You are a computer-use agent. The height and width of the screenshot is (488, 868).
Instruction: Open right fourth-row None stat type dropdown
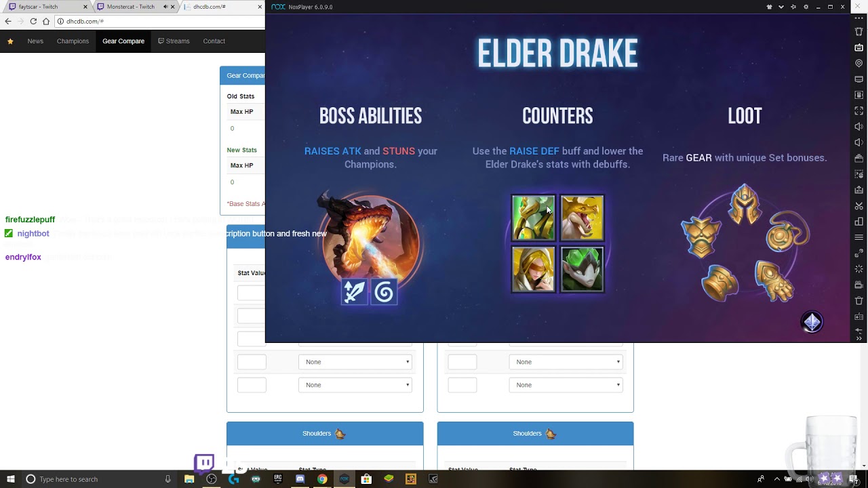coord(566,362)
